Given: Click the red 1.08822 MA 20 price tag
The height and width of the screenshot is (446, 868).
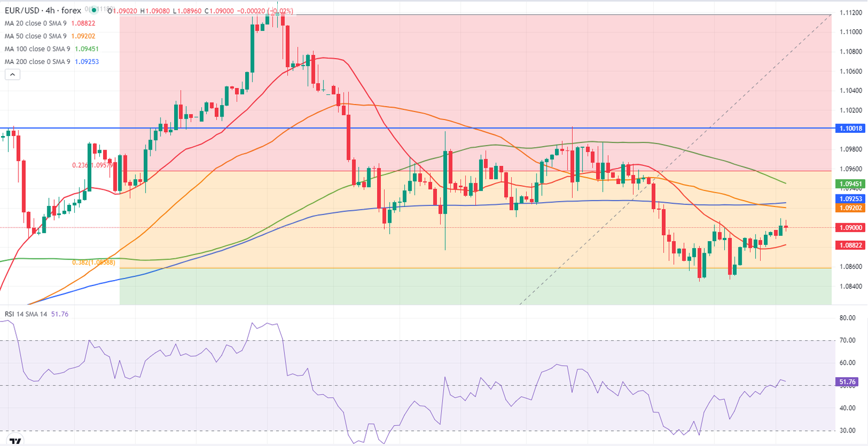Looking at the screenshot, I should pyautogui.click(x=850, y=245).
